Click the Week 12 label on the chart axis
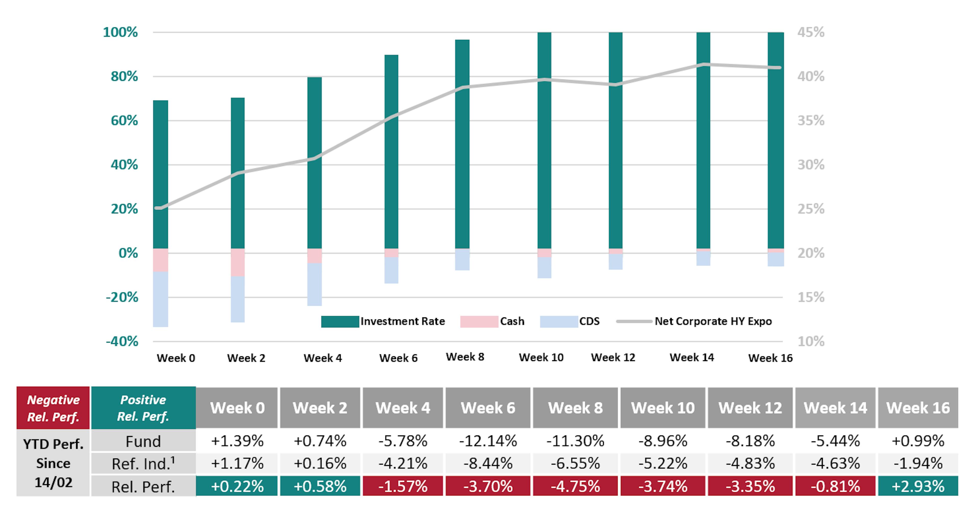Image resolution: width=980 pixels, height=509 pixels. coord(613,358)
